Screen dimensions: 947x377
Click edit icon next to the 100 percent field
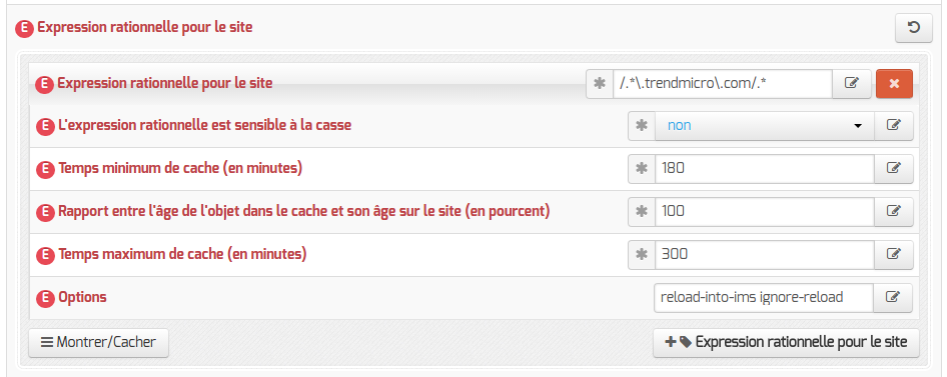tap(894, 211)
